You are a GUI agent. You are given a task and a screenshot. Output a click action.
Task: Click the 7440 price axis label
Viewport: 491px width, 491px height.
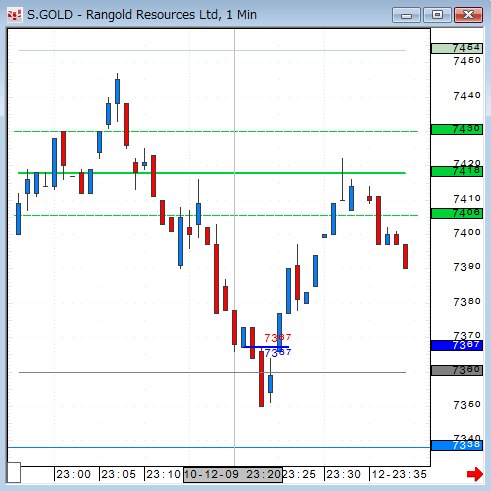click(467, 96)
